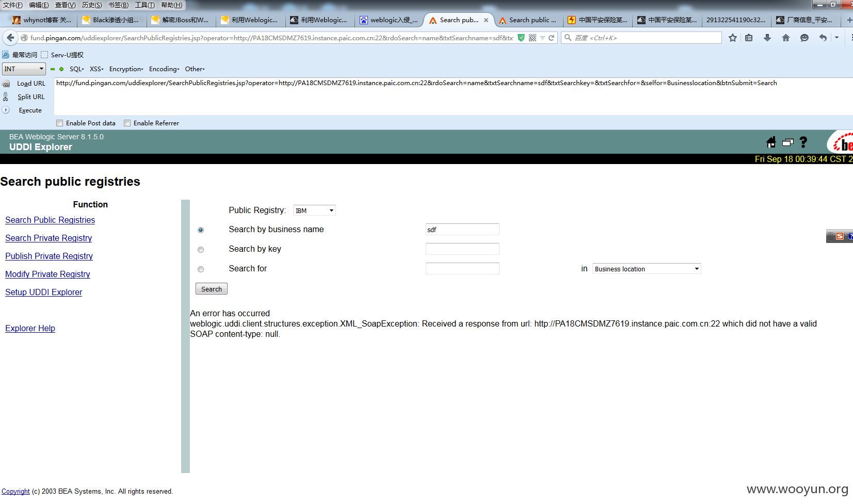
Task: Open Modify Private Registry link
Action: click(47, 274)
